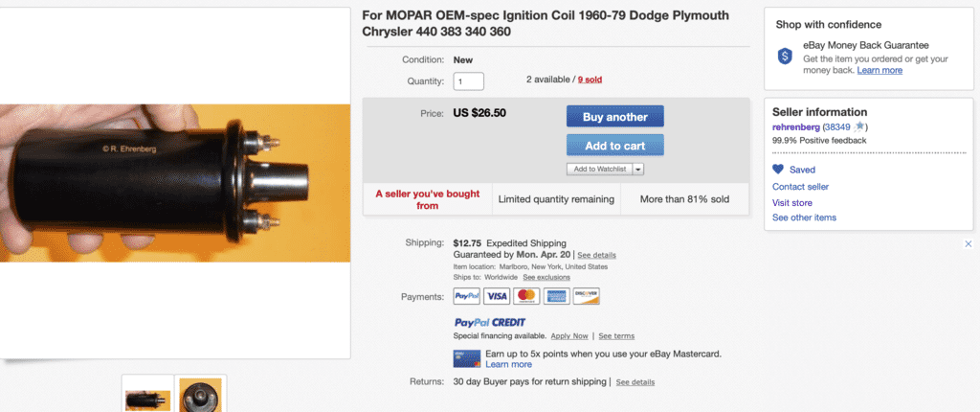Screen dimensions: 980x412
Task: Click the American Express icon
Action: (556, 296)
